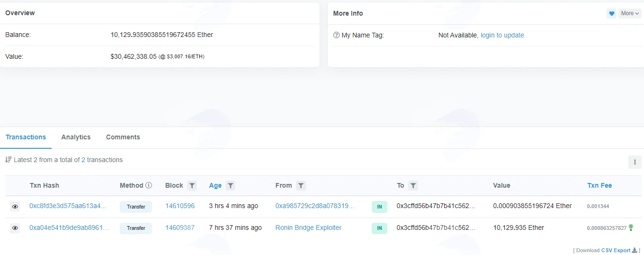Image resolution: width=644 pixels, height=255 pixels.
Task: Open the To column filter
Action: [x=413, y=186]
